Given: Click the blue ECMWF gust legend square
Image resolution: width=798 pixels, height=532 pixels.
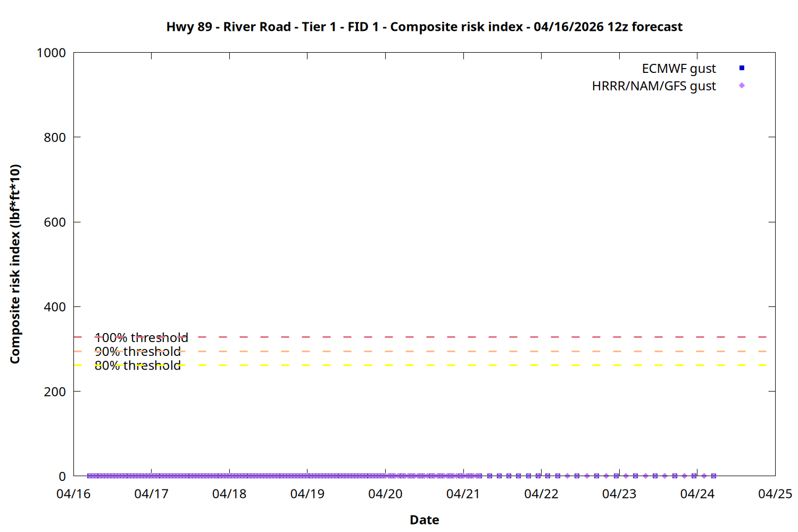Looking at the screenshot, I should point(742,68).
